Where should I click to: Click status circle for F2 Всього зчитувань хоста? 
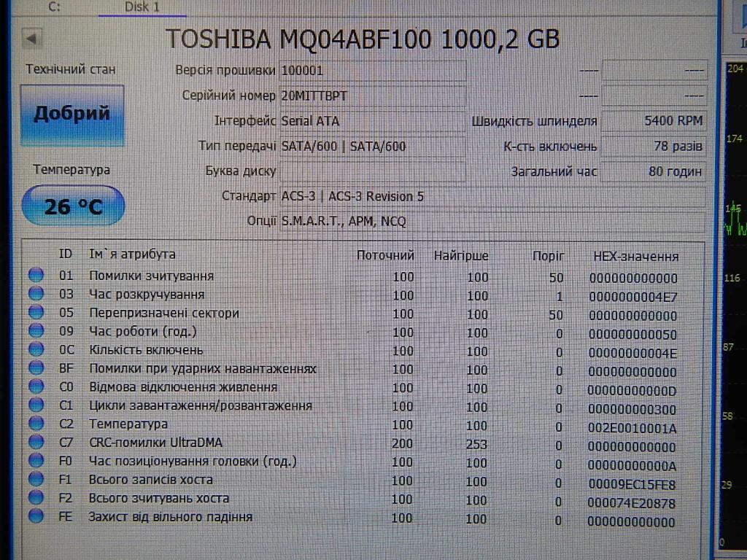(x=36, y=497)
